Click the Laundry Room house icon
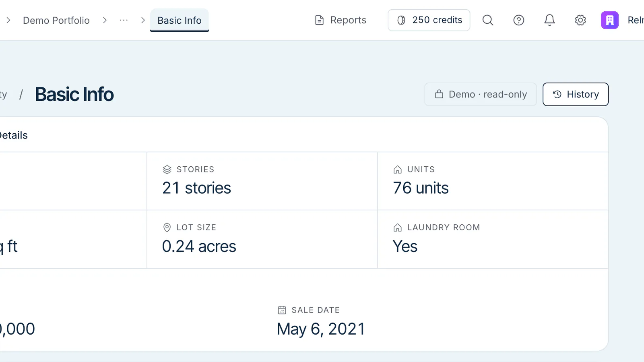 [398, 228]
